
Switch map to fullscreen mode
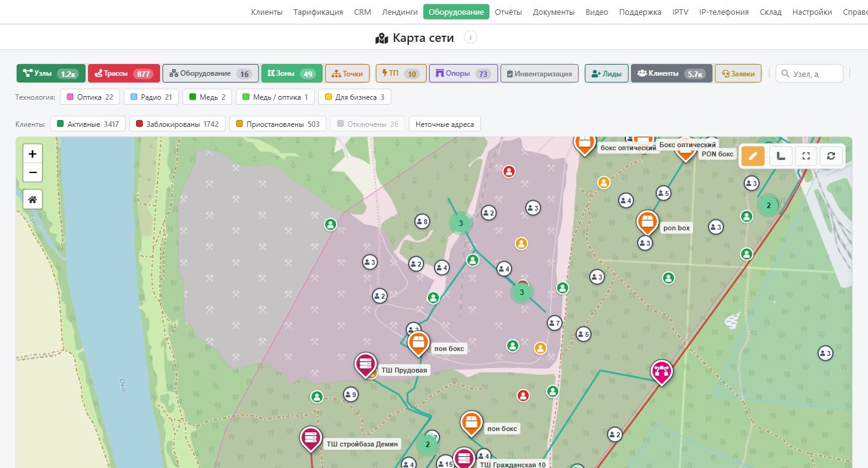tap(806, 156)
